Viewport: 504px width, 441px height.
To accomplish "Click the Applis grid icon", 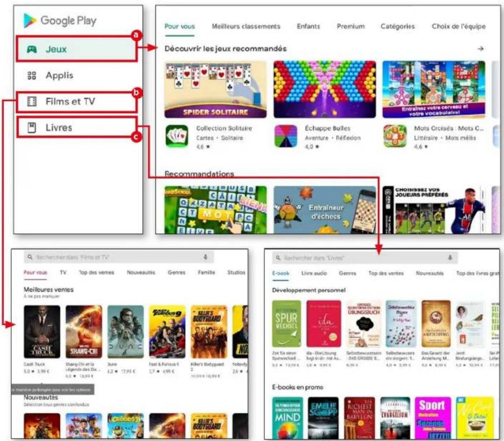I will point(32,76).
